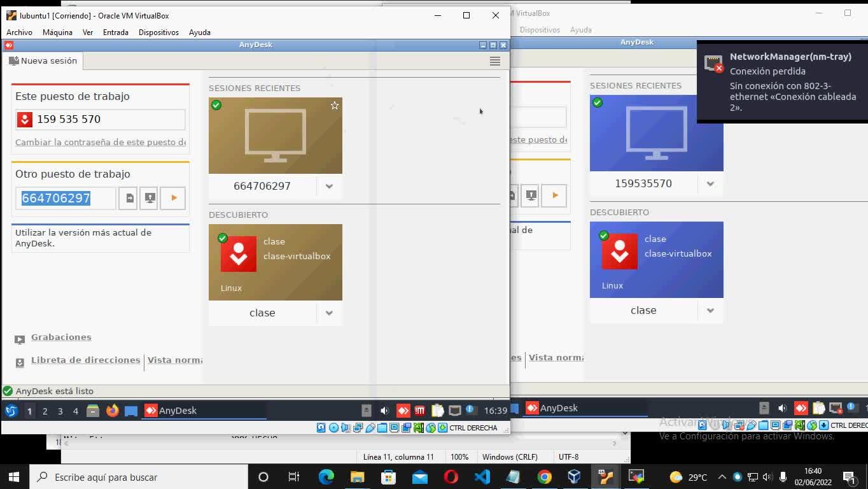Screen dimensions: 868x489
Task: Open the Dispositivos menu in lubuntu1 window
Action: [158, 32]
